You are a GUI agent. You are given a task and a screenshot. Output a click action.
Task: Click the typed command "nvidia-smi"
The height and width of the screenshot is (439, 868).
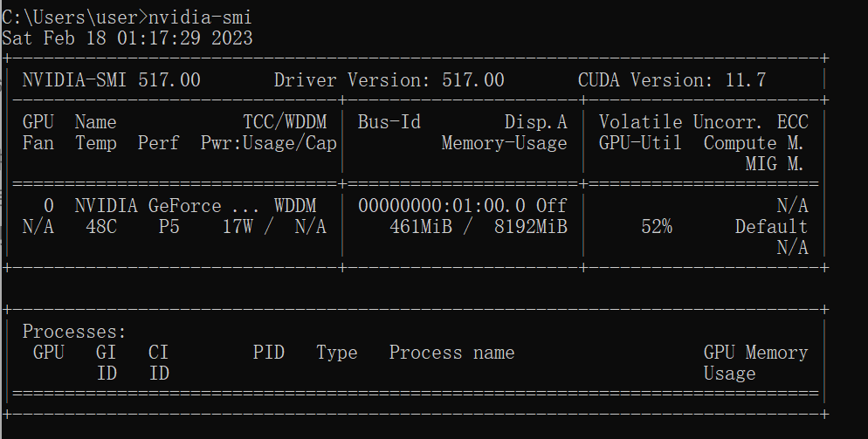(x=200, y=17)
